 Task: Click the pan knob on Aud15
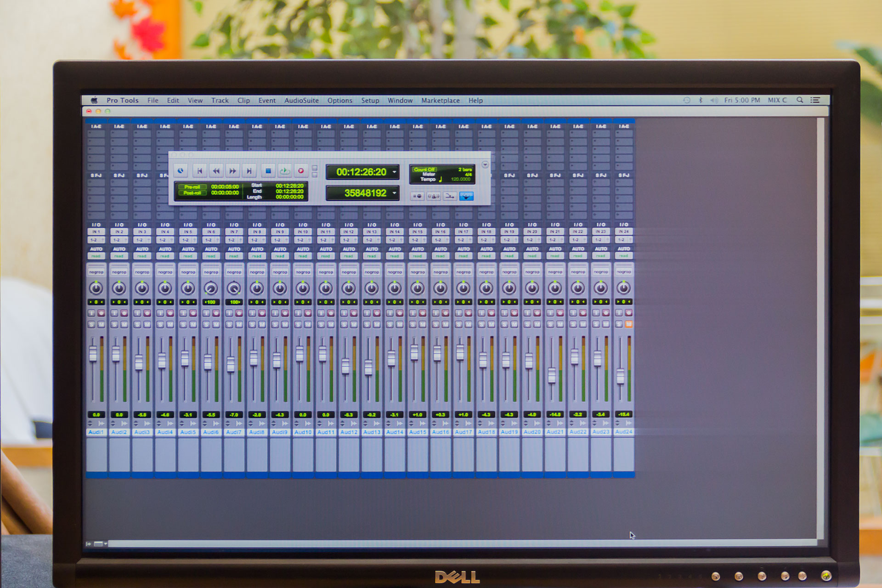[x=417, y=288]
